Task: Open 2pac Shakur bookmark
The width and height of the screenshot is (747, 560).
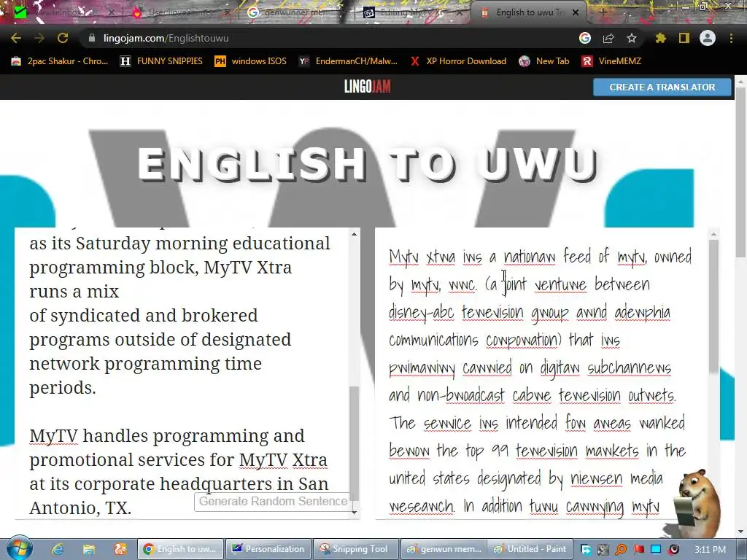Action: [x=60, y=61]
